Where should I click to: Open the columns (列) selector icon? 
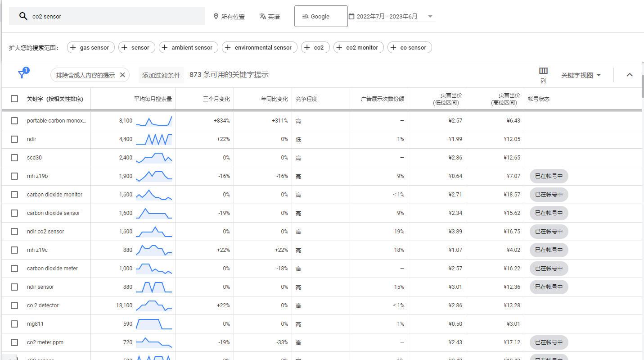(x=543, y=71)
